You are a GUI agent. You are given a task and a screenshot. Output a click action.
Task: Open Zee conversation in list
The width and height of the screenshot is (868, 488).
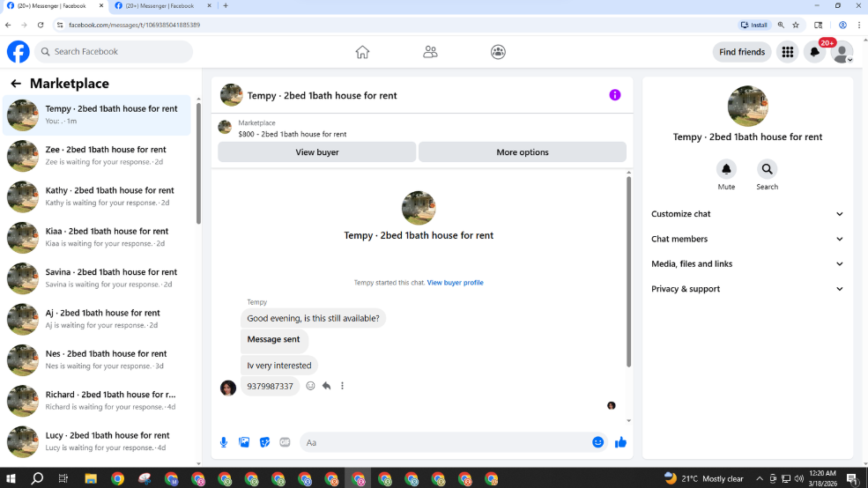97,156
